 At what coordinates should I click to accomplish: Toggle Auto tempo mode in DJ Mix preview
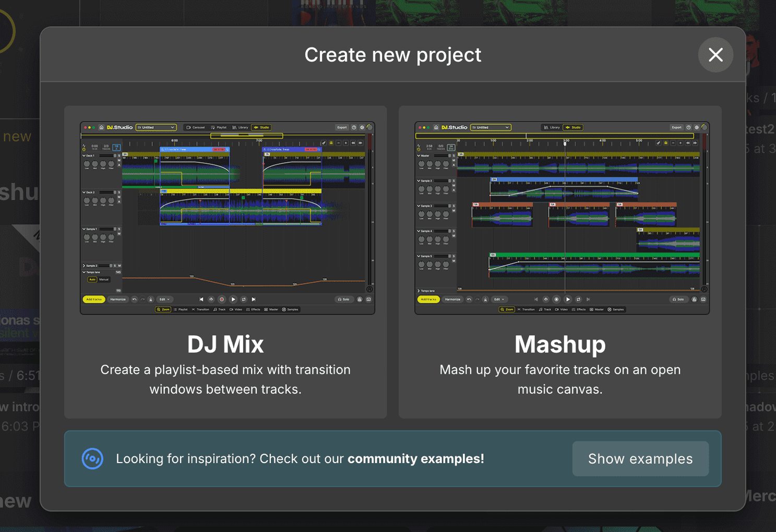point(92,280)
